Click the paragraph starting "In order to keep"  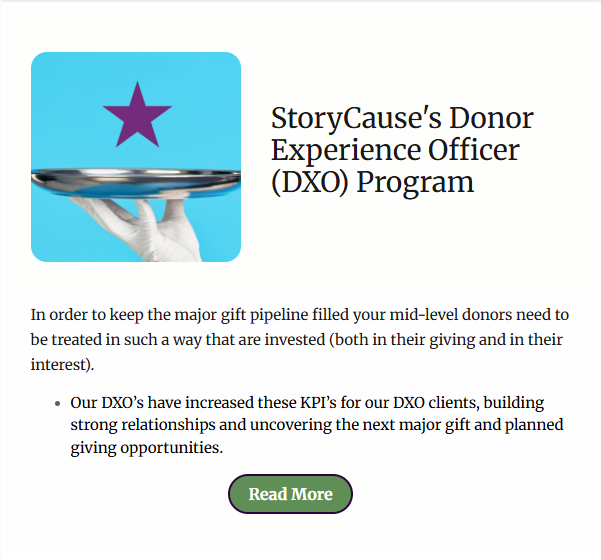(x=300, y=340)
